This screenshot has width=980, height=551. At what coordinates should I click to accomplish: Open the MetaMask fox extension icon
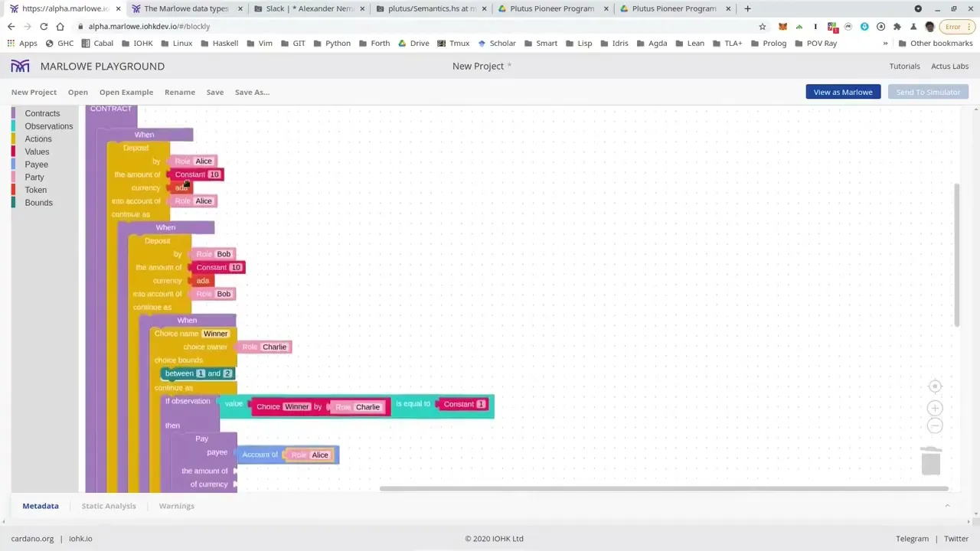tap(782, 27)
